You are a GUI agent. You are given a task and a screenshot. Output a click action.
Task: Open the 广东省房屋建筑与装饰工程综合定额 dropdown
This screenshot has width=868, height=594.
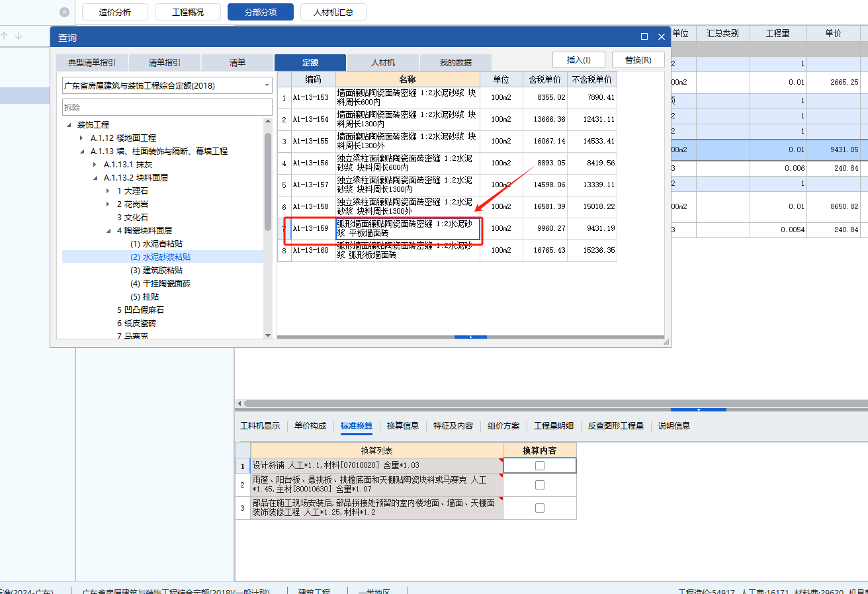pos(267,85)
